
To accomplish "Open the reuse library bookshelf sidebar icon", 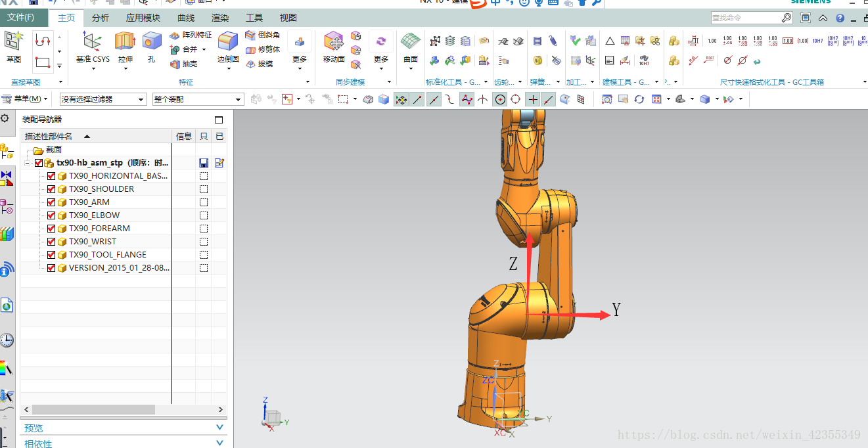I will [x=7, y=235].
